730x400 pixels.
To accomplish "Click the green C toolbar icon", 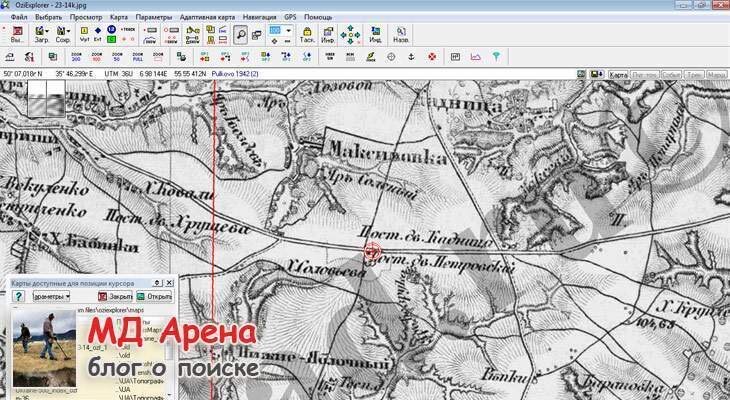I will 111,40.
